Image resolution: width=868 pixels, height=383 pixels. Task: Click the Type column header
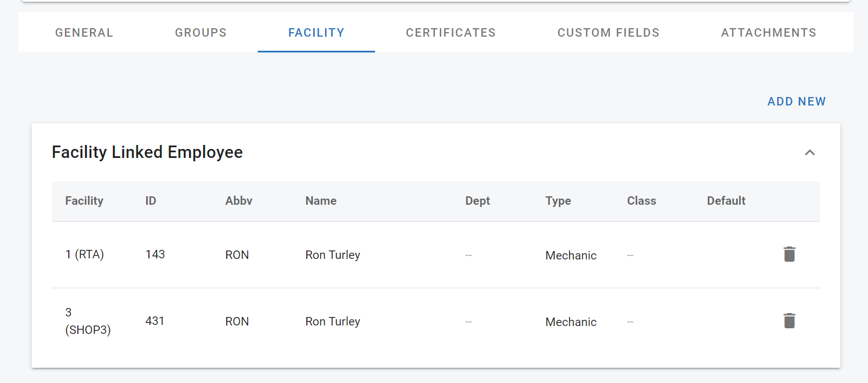(558, 201)
